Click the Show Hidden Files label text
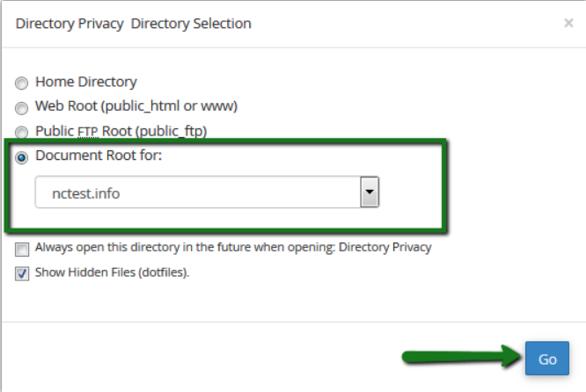This screenshot has width=586, height=392. tap(112, 272)
